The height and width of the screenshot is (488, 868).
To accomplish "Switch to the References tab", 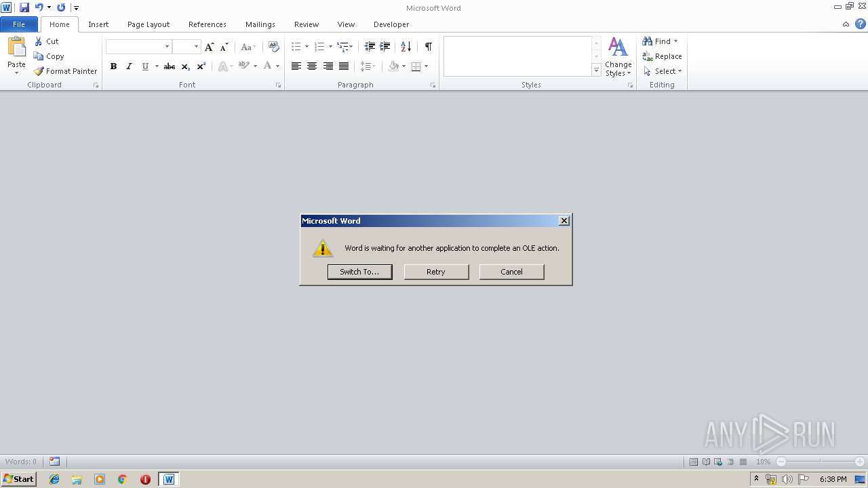I will point(208,24).
